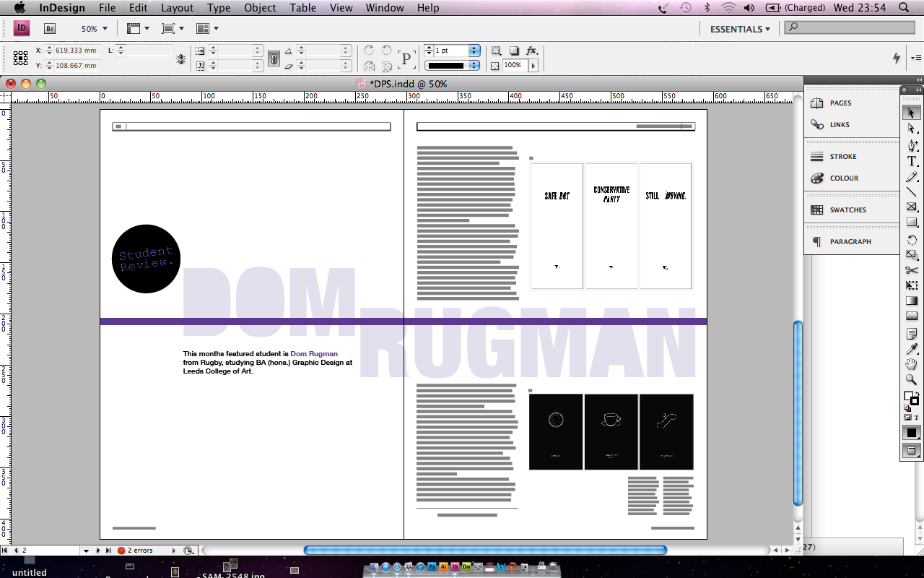This screenshot has height=578, width=924.
Task: Click the drop shadow icon
Action: tap(514, 51)
